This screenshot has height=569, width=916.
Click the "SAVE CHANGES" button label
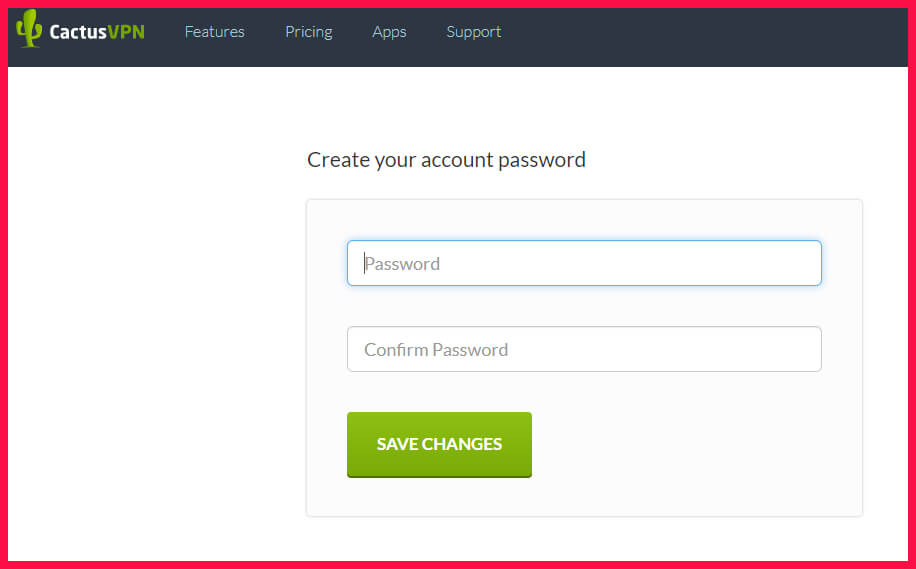439,444
